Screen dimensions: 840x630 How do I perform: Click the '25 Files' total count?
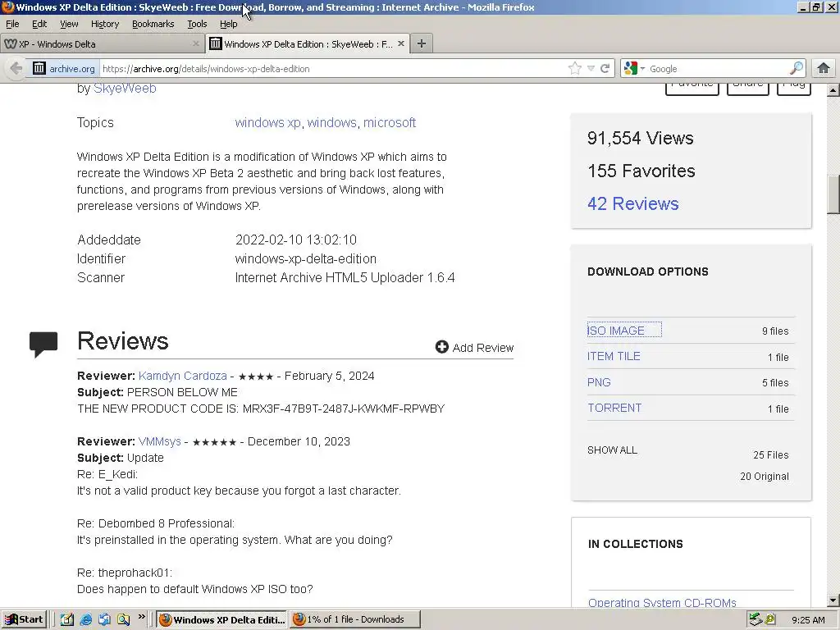tap(771, 454)
